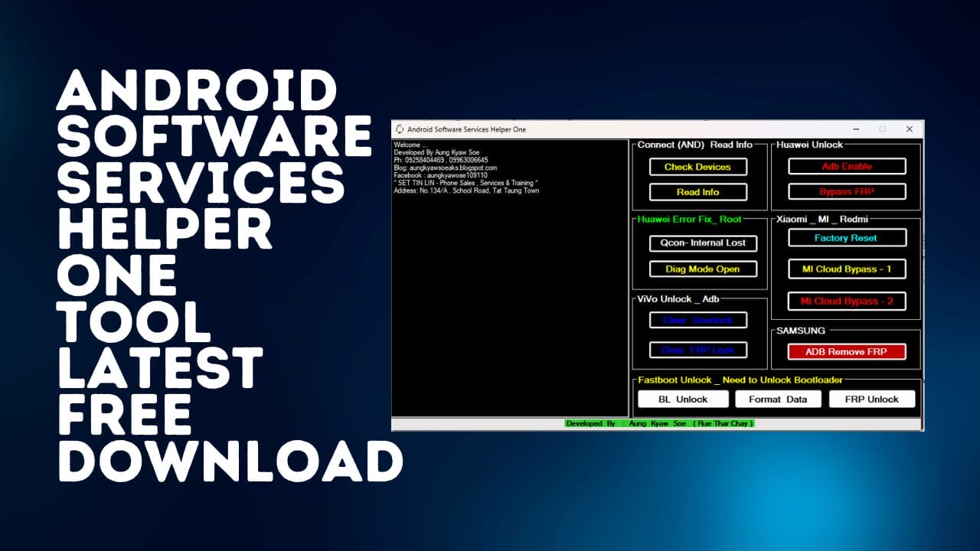Trigger Bypass FRP for Huawei
The image size is (980, 551).
pos(846,192)
